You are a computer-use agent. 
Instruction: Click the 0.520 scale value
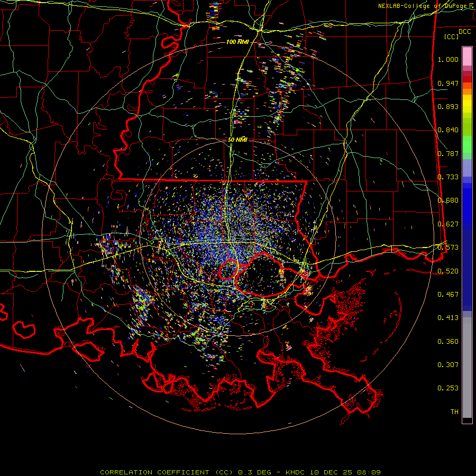pyautogui.click(x=448, y=271)
